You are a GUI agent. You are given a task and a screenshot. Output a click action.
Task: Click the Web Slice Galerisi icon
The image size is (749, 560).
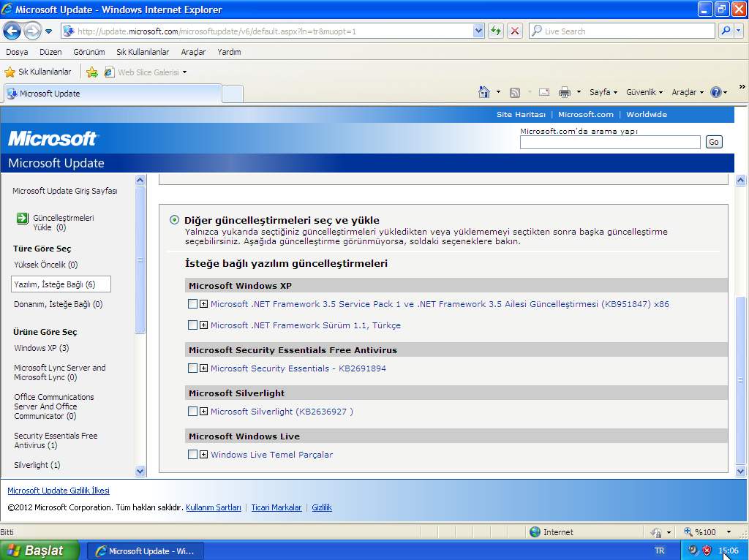click(x=110, y=72)
